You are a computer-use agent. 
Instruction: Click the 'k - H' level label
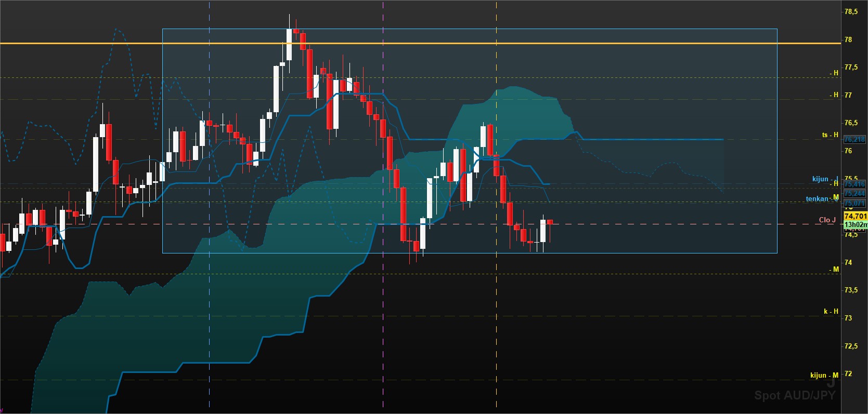[831, 311]
